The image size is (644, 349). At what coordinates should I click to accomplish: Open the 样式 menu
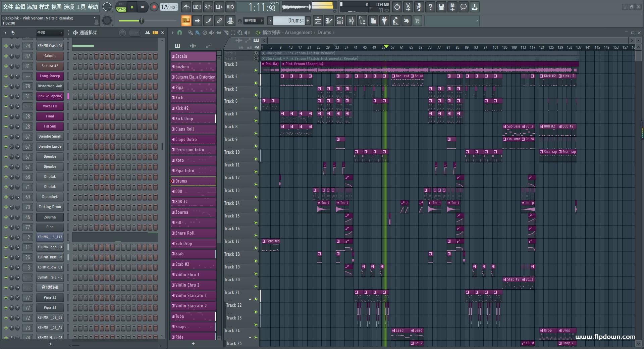[x=44, y=7]
